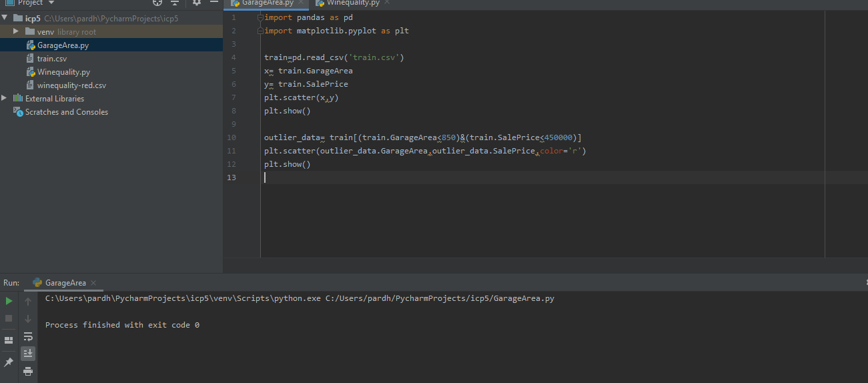Viewport: 868px width, 383px height.
Task: Click line number 13 in gutter
Action: point(232,177)
